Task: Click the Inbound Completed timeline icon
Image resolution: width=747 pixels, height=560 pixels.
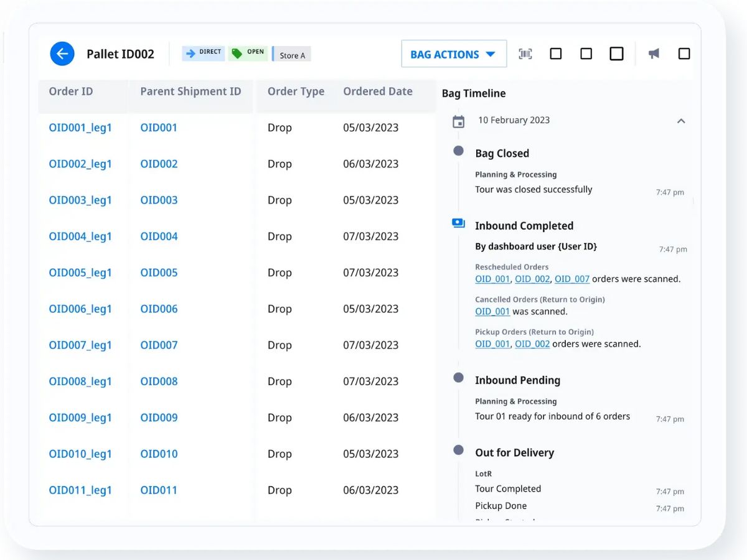Action: point(459,223)
